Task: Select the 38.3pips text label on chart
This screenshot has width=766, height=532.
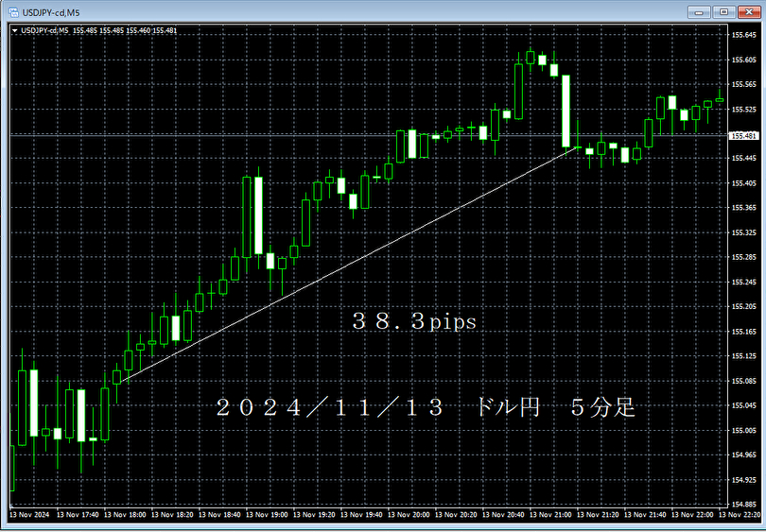Action: click(414, 322)
